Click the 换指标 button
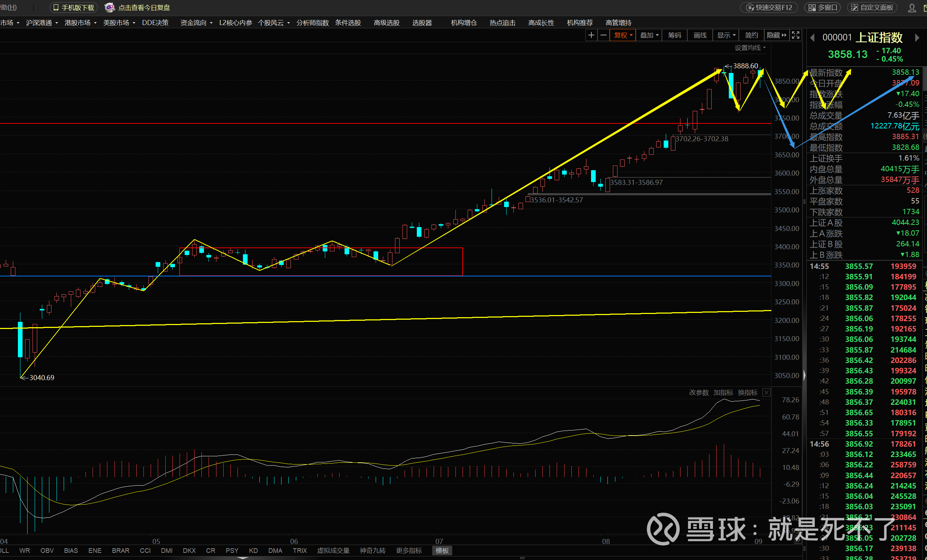The image size is (927, 560). (747, 393)
